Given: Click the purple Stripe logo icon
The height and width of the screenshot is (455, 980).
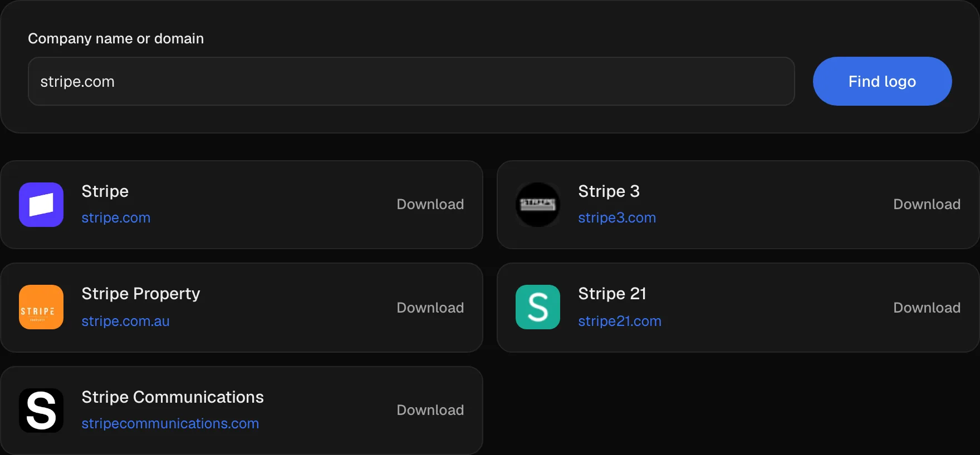Looking at the screenshot, I should 41,205.
